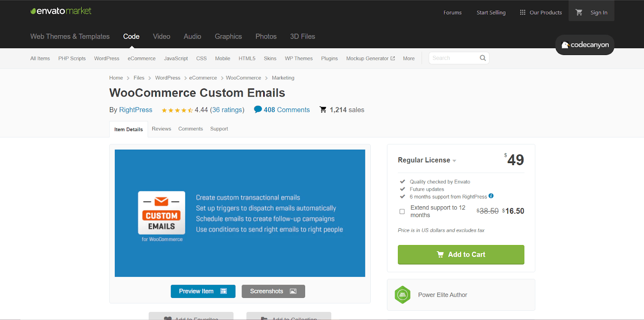
Task: Open the Envato Market logo home
Action: tap(61, 11)
